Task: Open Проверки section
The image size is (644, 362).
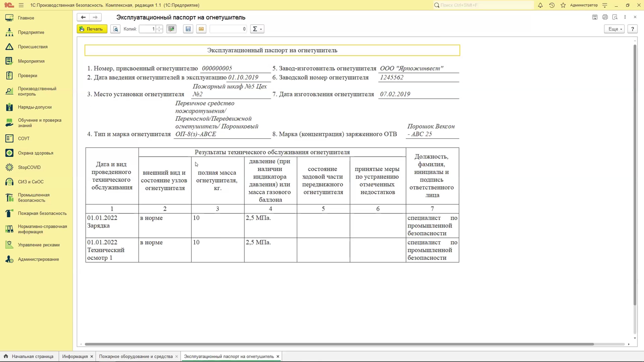Action: (28, 76)
